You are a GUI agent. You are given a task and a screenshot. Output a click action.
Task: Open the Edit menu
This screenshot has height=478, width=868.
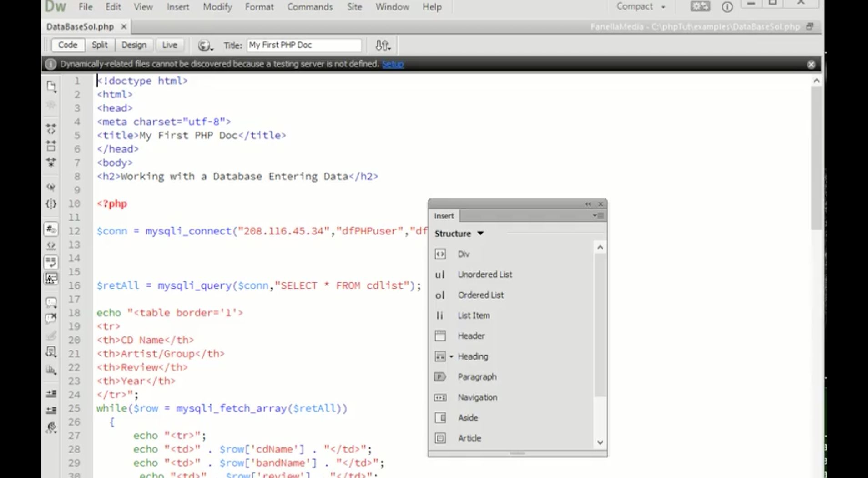pyautogui.click(x=113, y=7)
